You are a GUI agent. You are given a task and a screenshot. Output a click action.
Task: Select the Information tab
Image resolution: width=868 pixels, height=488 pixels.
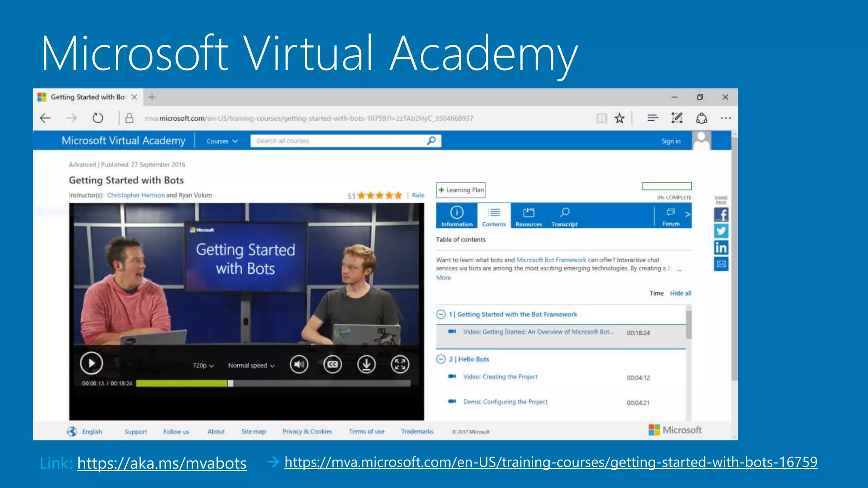pos(457,216)
